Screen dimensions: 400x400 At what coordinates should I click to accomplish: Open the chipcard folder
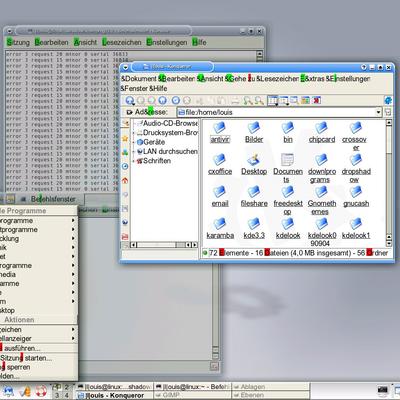(x=322, y=133)
